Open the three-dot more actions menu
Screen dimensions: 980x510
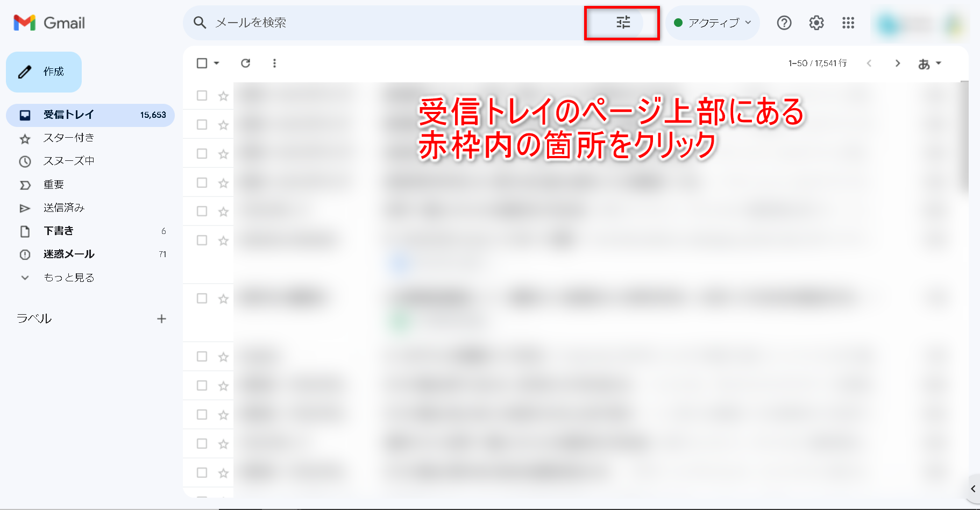point(274,63)
